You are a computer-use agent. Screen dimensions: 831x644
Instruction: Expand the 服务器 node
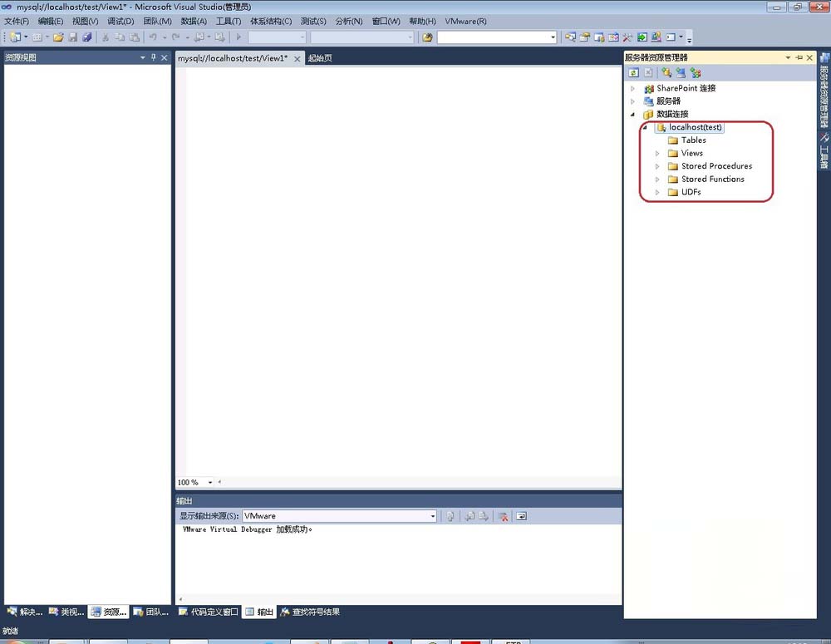point(632,101)
